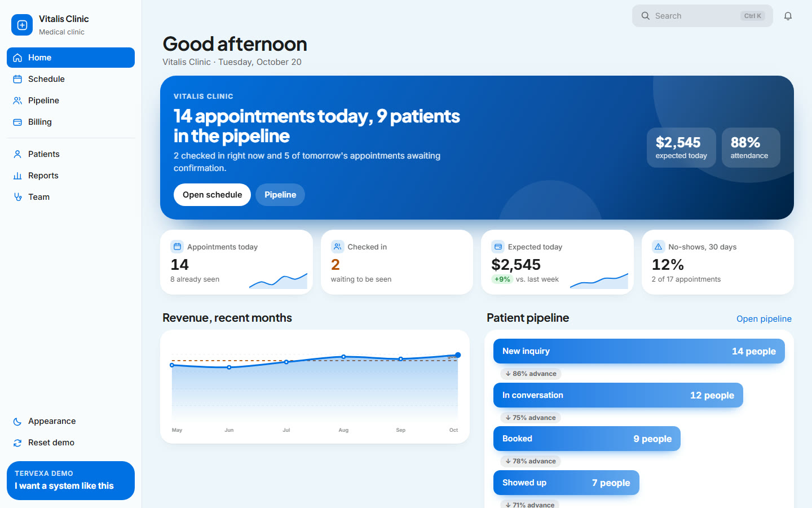The height and width of the screenshot is (508, 812).
Task: Click the Appointments today sparkline chart
Action: pos(278,281)
